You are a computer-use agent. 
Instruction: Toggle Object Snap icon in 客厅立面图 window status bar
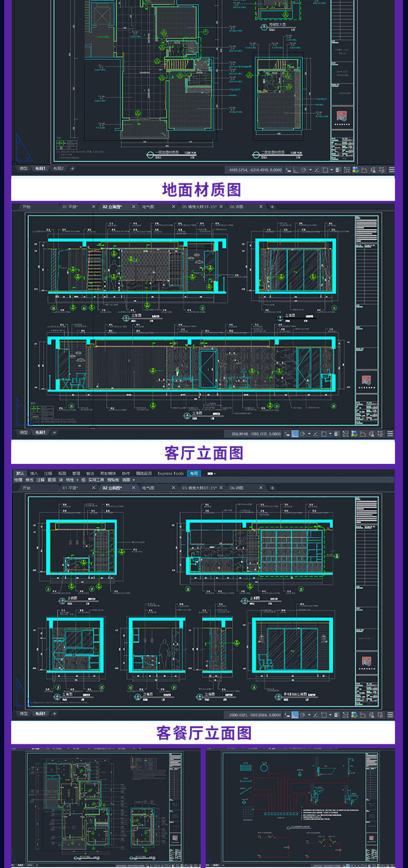pyautogui.click(x=324, y=434)
